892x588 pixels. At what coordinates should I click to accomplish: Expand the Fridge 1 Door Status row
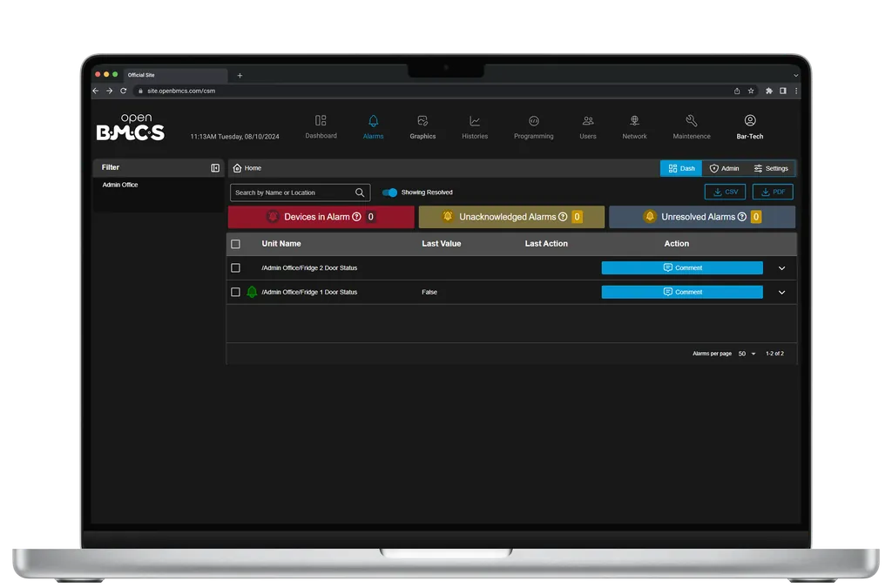[781, 293]
